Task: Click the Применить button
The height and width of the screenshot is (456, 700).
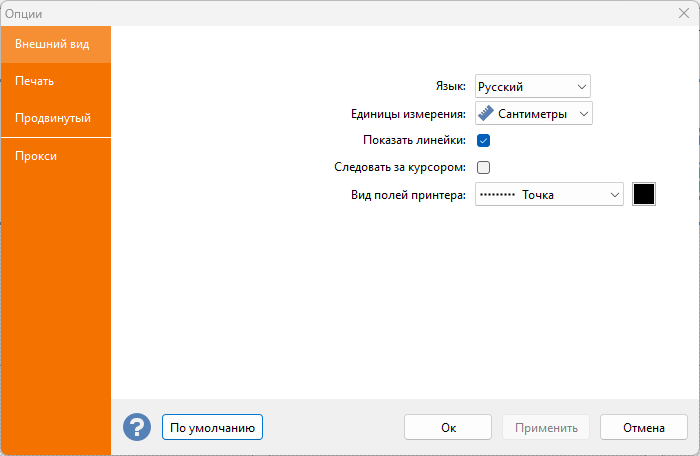Action: (x=546, y=427)
